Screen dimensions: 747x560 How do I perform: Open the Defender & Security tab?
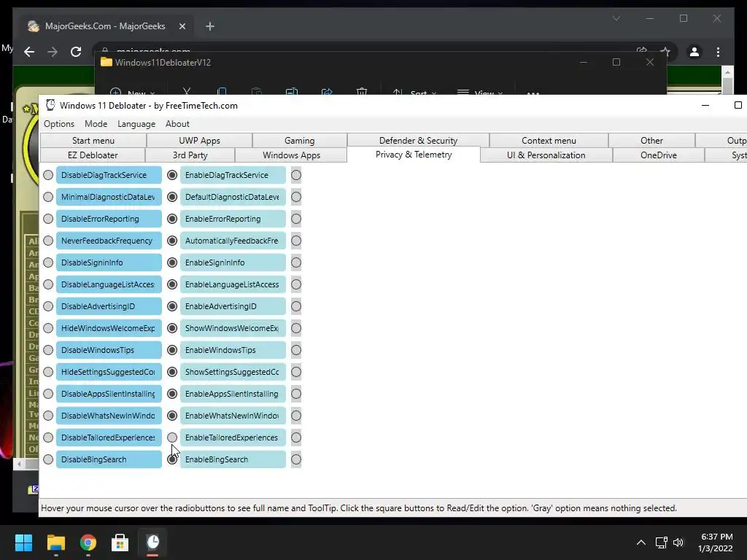[x=418, y=141]
